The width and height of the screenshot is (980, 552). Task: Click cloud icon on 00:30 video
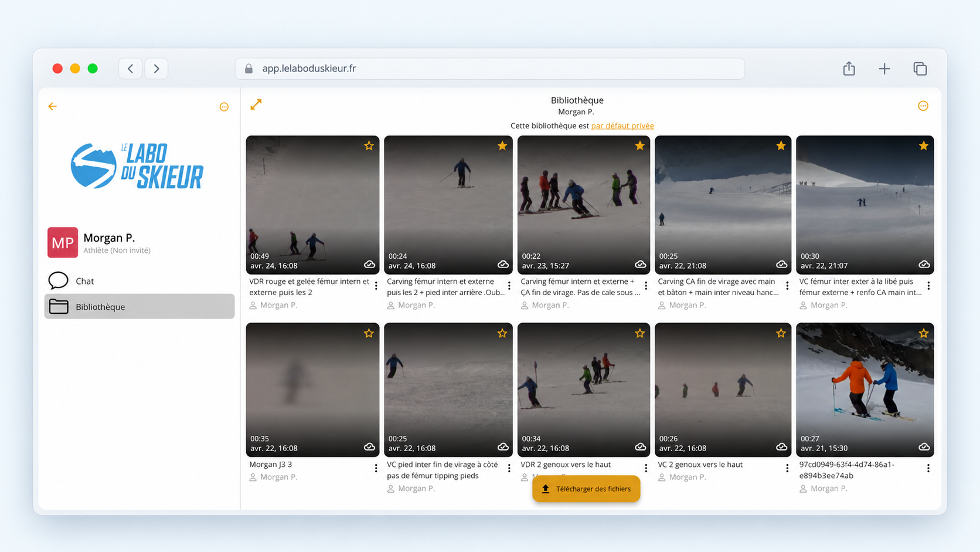click(924, 265)
